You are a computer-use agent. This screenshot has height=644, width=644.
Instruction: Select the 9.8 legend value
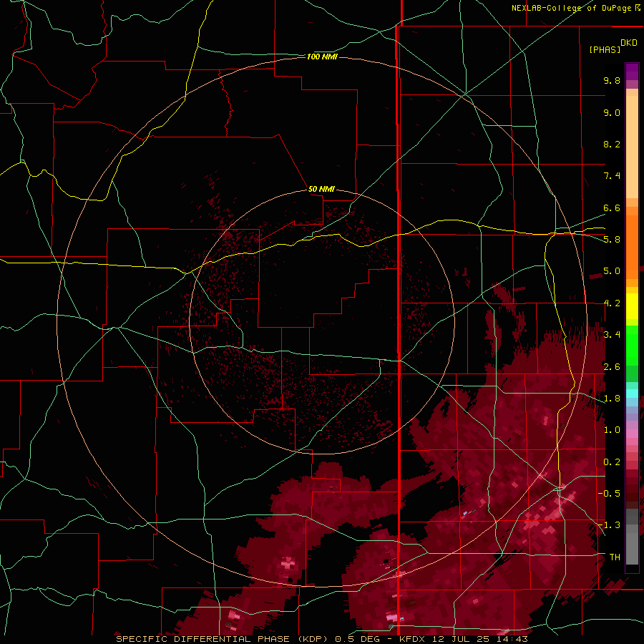pos(612,80)
